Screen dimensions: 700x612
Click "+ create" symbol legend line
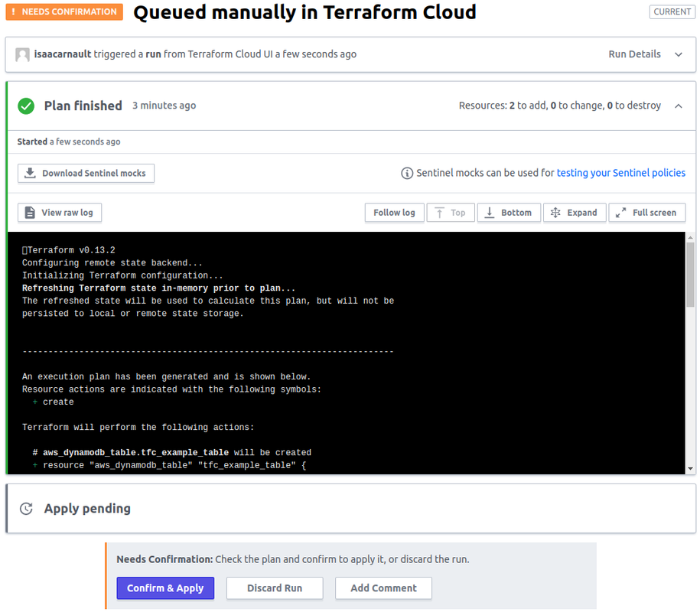click(53, 402)
